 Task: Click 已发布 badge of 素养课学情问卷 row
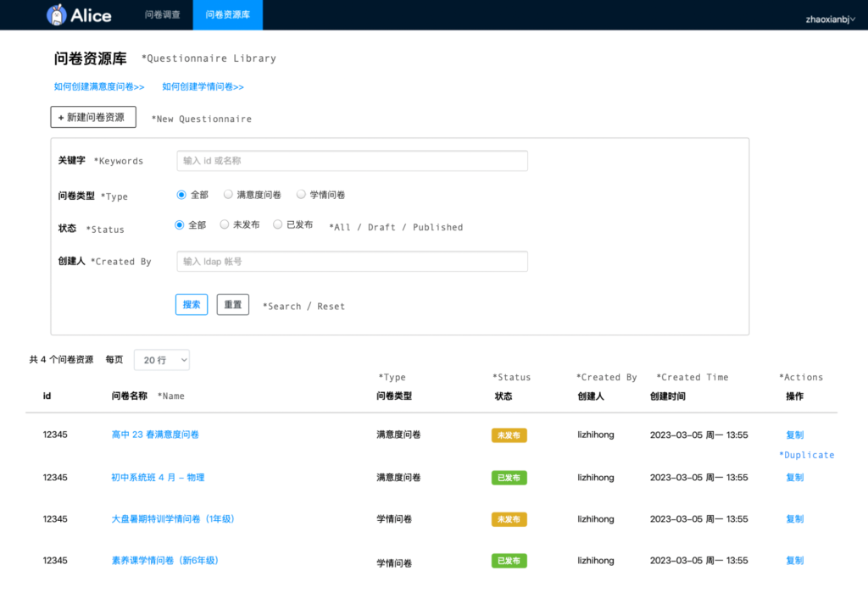click(x=509, y=561)
